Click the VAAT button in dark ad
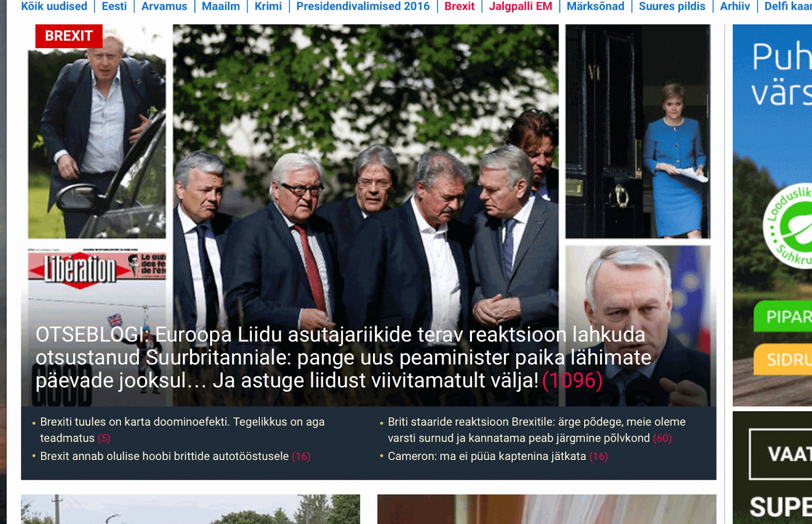 coord(781,454)
